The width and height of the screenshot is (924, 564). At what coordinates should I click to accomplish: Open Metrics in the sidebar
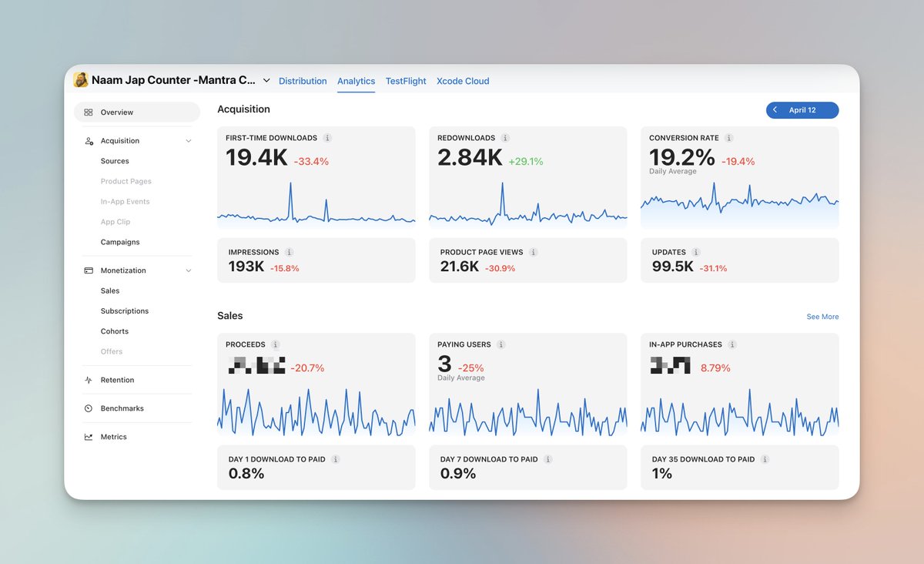tap(114, 437)
